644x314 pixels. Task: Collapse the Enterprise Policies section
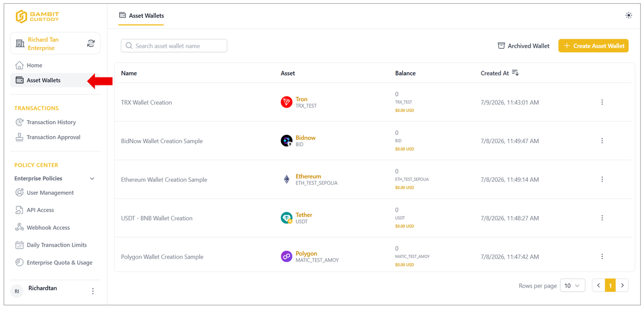pos(92,179)
